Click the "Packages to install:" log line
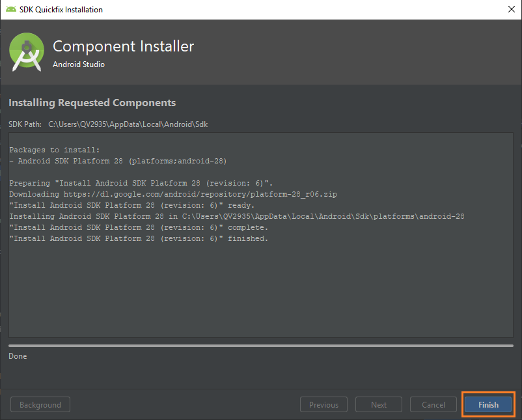 pyautogui.click(x=54, y=150)
